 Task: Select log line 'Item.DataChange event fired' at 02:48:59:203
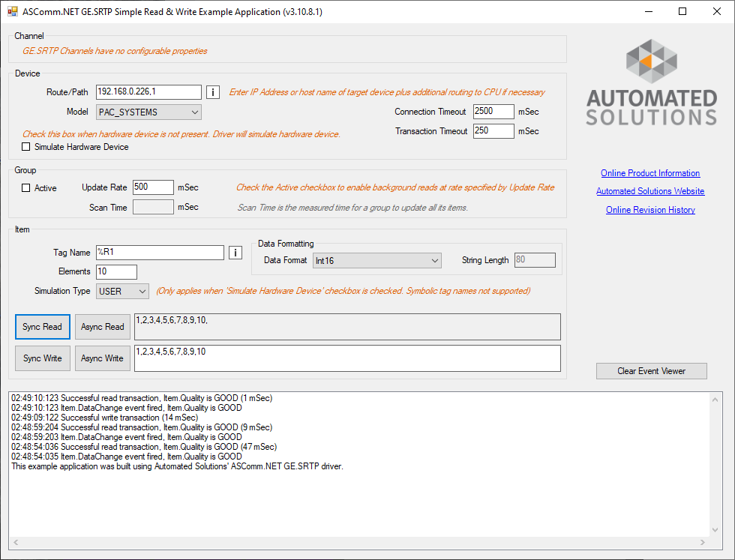tap(127, 437)
